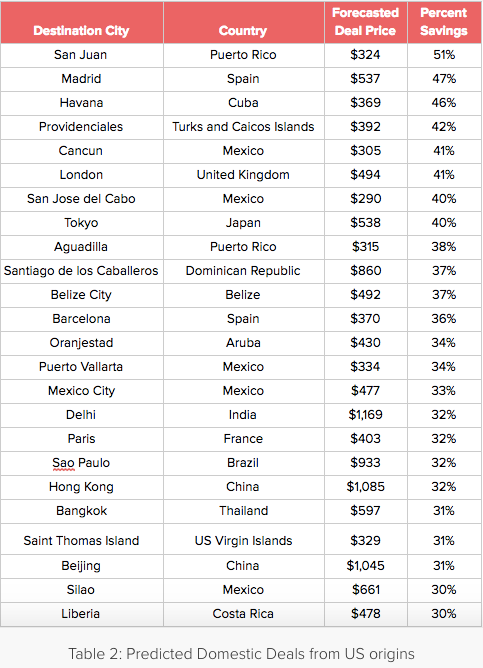Screen dimensions: 483x668
Task: Select the Dominican Republic country cell
Action: 243,271
